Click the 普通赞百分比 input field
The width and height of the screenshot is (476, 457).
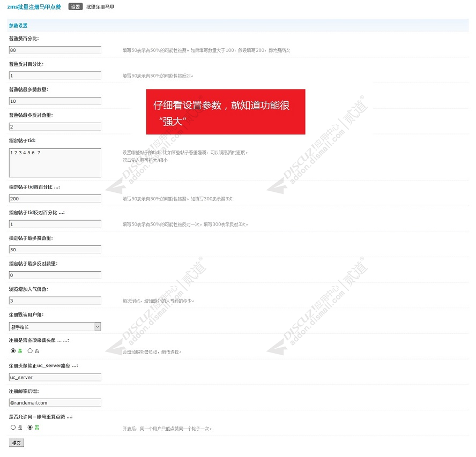pos(55,50)
